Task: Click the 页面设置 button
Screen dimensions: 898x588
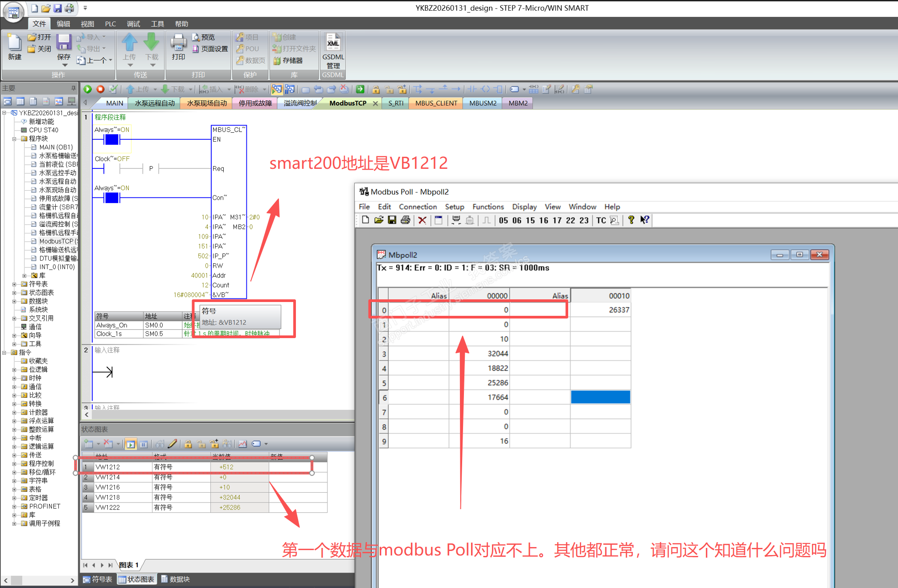Action: 210,49
